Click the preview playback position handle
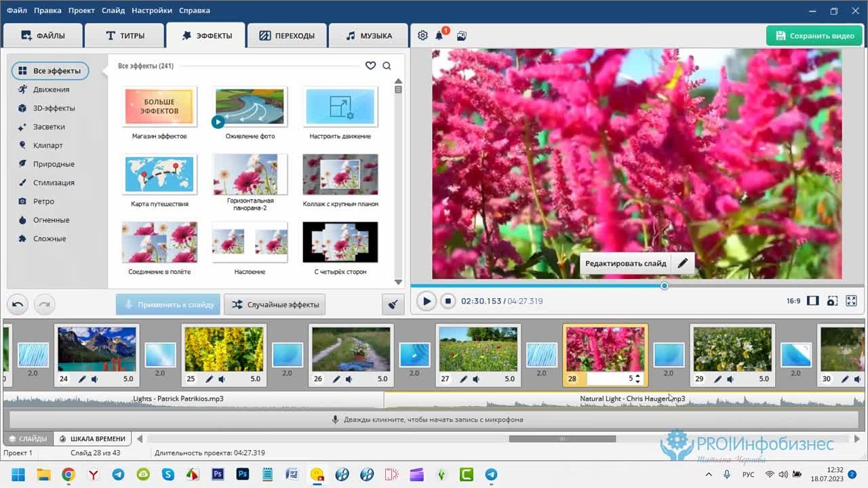Image resolution: width=868 pixels, height=488 pixels. (665, 285)
